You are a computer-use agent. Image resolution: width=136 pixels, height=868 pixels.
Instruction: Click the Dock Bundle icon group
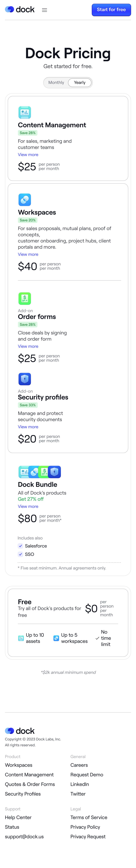(x=39, y=472)
